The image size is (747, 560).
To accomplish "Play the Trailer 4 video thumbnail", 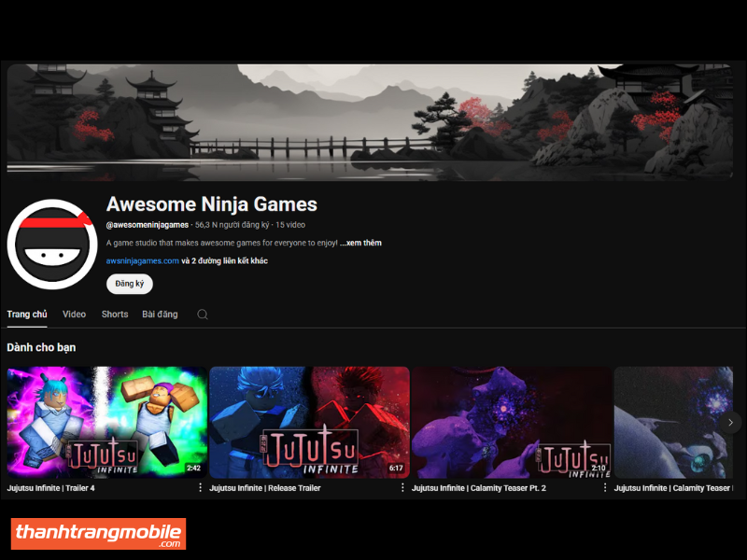I will (x=107, y=423).
